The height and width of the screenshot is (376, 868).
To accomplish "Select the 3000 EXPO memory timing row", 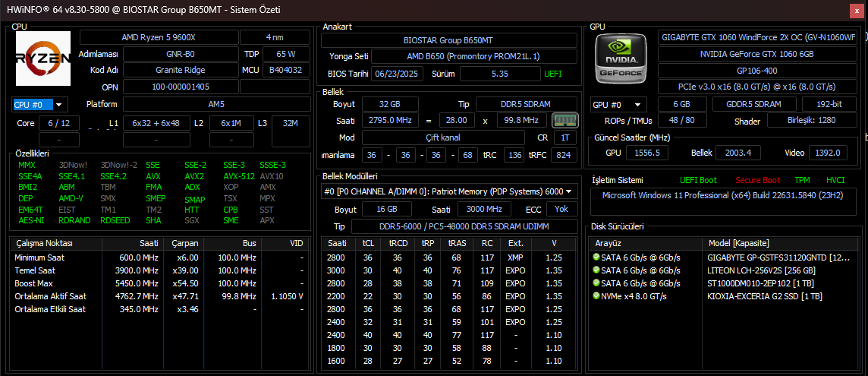I will point(449,270).
